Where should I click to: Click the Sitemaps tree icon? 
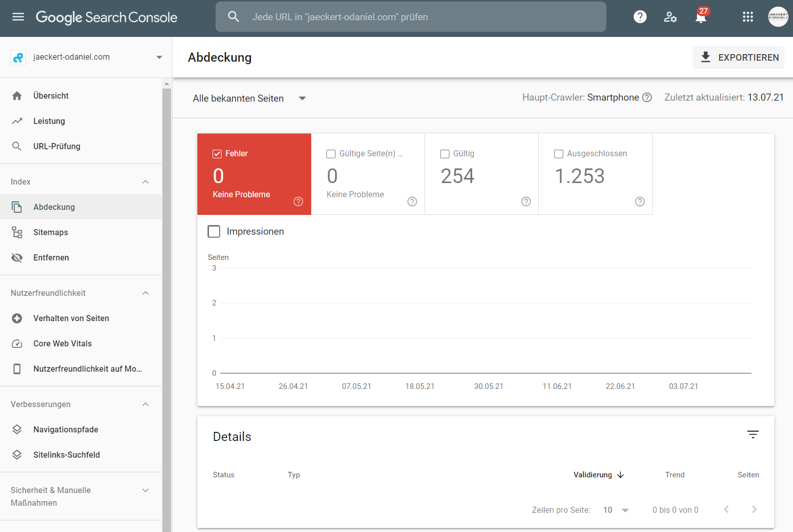point(17,232)
